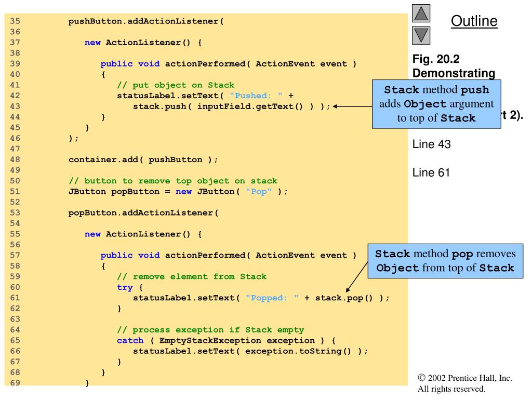Click the 'Line 43' reference text
The height and width of the screenshot is (399, 532).
pos(431,144)
